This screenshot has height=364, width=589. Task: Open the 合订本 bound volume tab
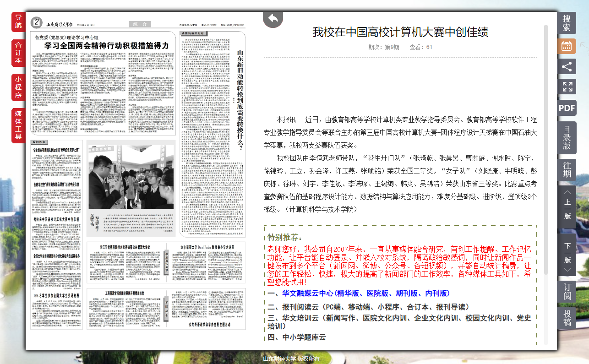pyautogui.click(x=18, y=53)
